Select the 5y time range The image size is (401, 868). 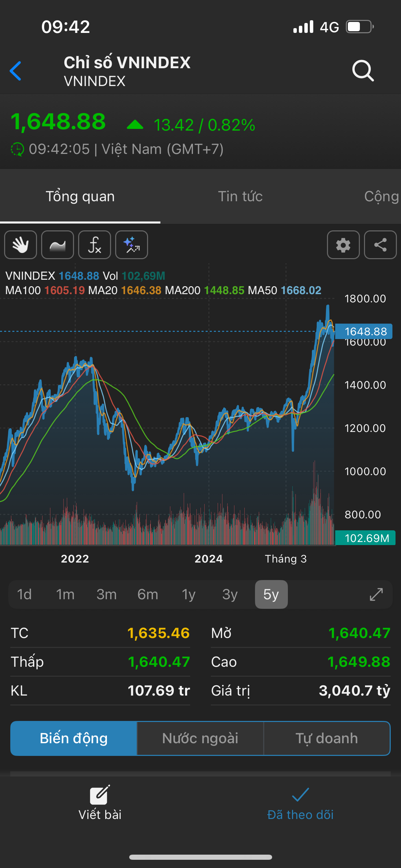tap(271, 594)
